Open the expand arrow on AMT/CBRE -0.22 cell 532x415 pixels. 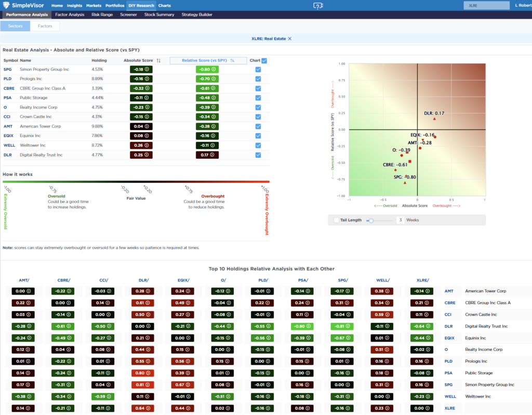coord(69,291)
